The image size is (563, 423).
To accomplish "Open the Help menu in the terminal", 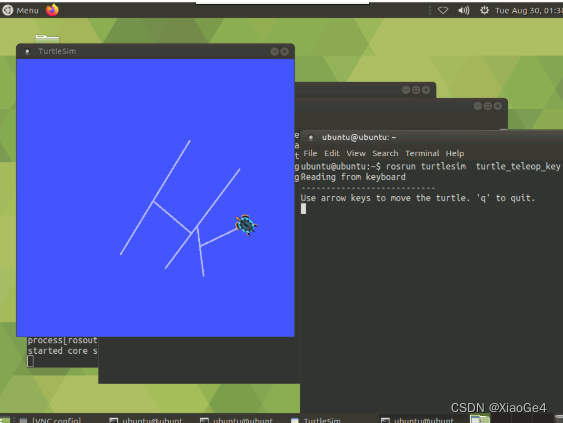I will [455, 153].
